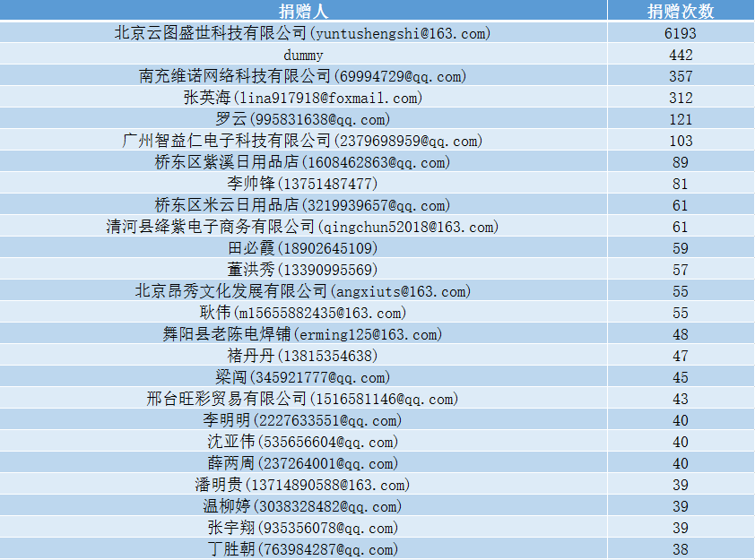
Task: Click count 40 in the 沈亚伟 row
Action: (x=681, y=442)
